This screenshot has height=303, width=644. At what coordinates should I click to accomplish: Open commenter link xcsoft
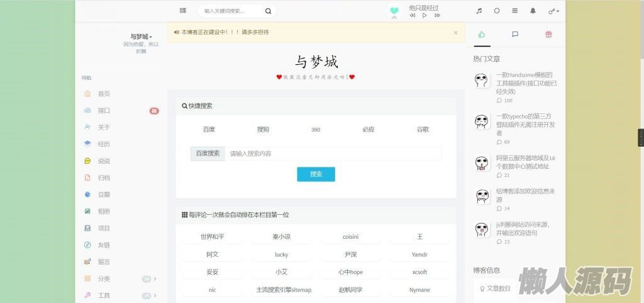419,272
